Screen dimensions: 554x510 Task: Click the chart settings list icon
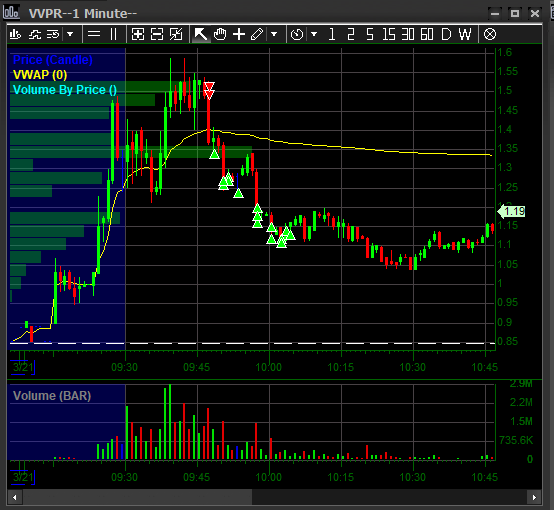pyautogui.click(x=53, y=34)
